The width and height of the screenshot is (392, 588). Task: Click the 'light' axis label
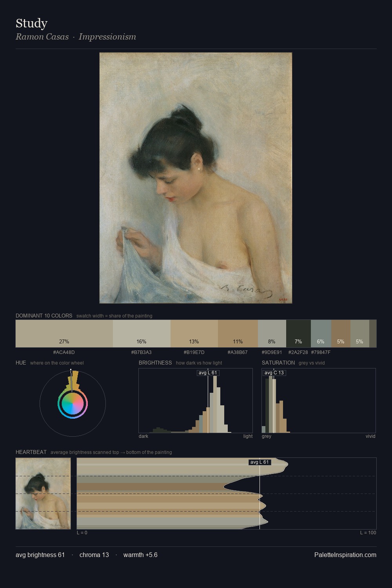(x=248, y=436)
